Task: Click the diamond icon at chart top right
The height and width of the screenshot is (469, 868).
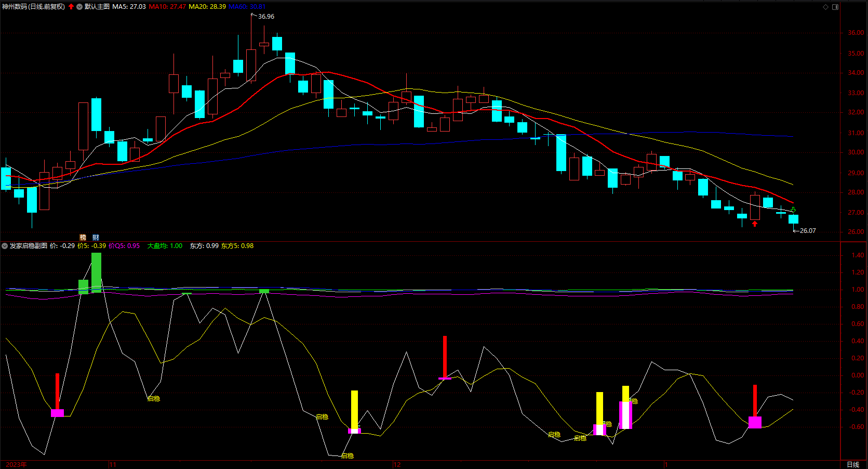Action: (x=825, y=7)
